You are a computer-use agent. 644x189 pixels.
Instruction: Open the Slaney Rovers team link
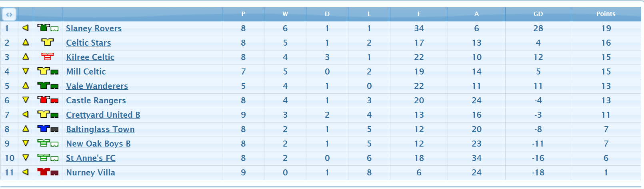click(94, 28)
